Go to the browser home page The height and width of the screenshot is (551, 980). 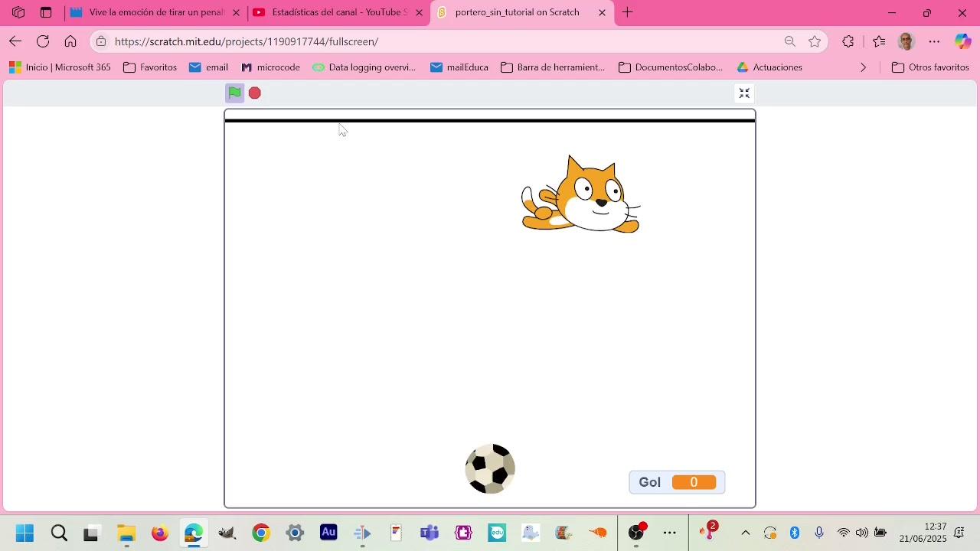tap(70, 41)
